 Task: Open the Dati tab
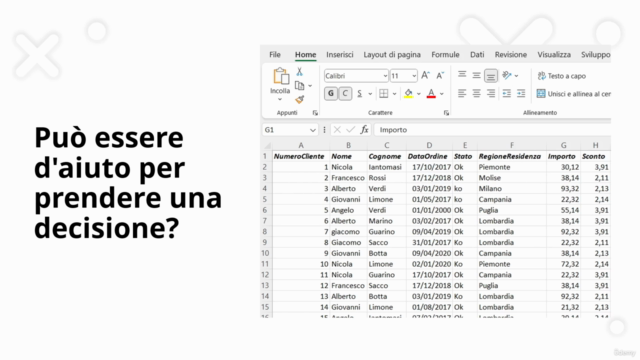coord(477,55)
